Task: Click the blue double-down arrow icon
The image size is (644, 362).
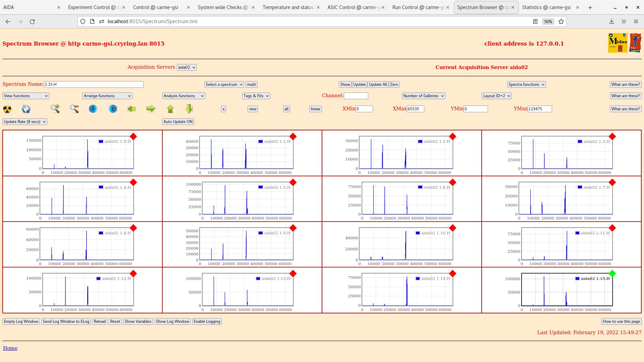Action: pos(93,109)
